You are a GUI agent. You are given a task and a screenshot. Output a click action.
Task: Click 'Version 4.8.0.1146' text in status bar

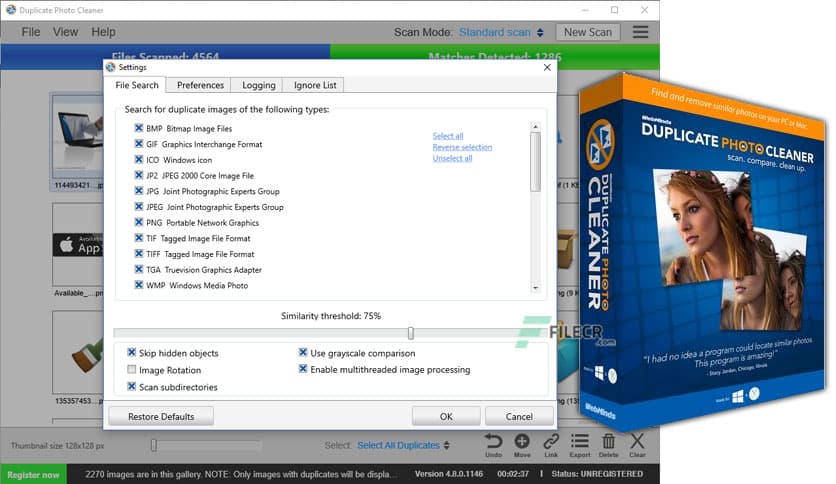[449, 474]
